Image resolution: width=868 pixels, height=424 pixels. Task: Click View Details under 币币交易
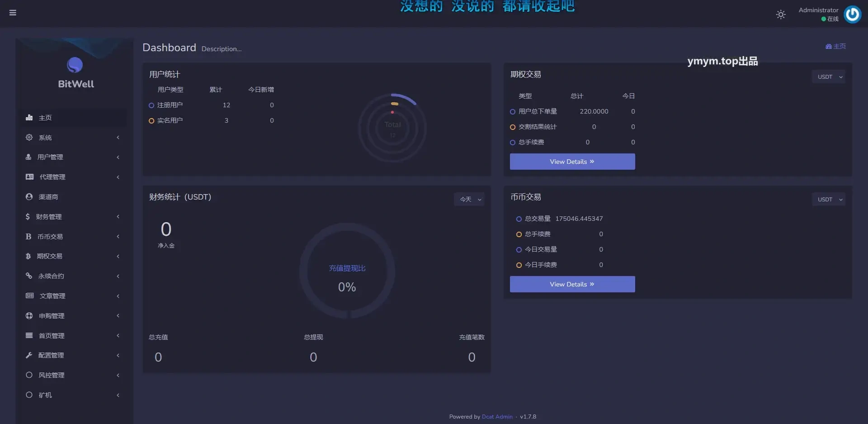(572, 284)
